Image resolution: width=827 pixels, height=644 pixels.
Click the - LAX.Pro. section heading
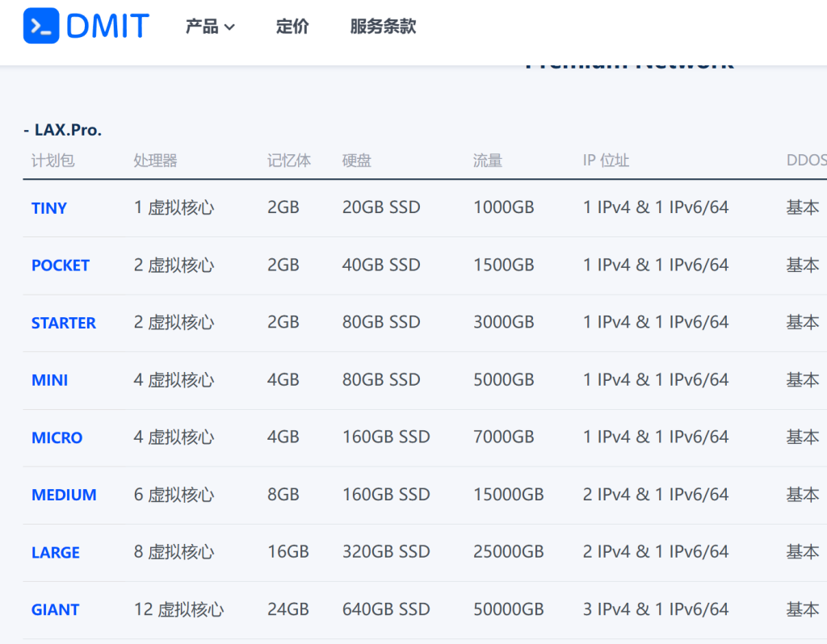coord(63,130)
